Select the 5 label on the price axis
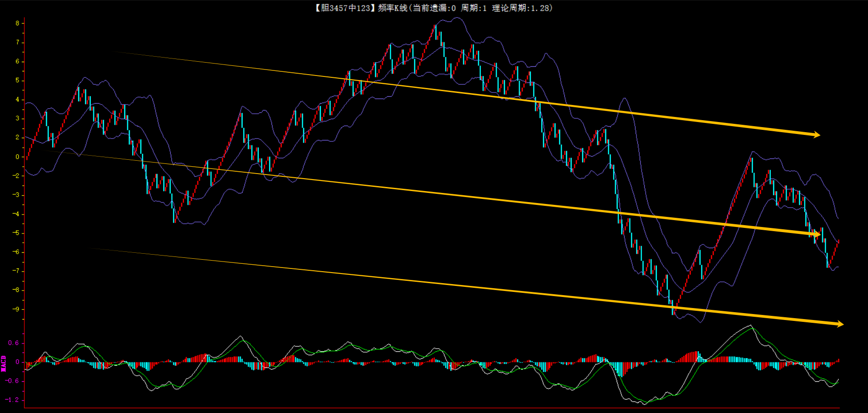Screen dimensions: 868x413 pyautogui.click(x=17, y=80)
